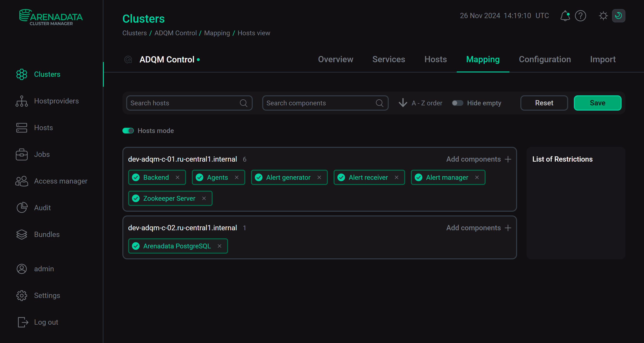The width and height of the screenshot is (644, 343).
Task: Reset the mapping changes
Action: coord(544,103)
